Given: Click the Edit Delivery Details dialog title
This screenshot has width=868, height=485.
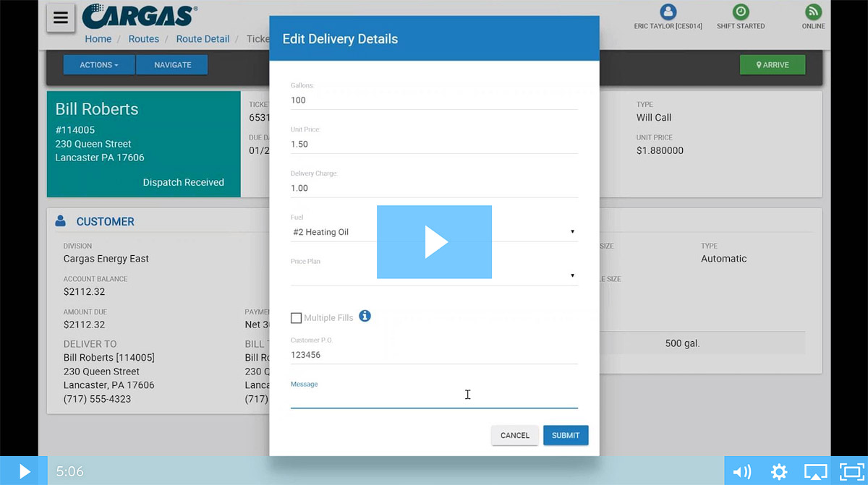Looking at the screenshot, I should [x=340, y=39].
